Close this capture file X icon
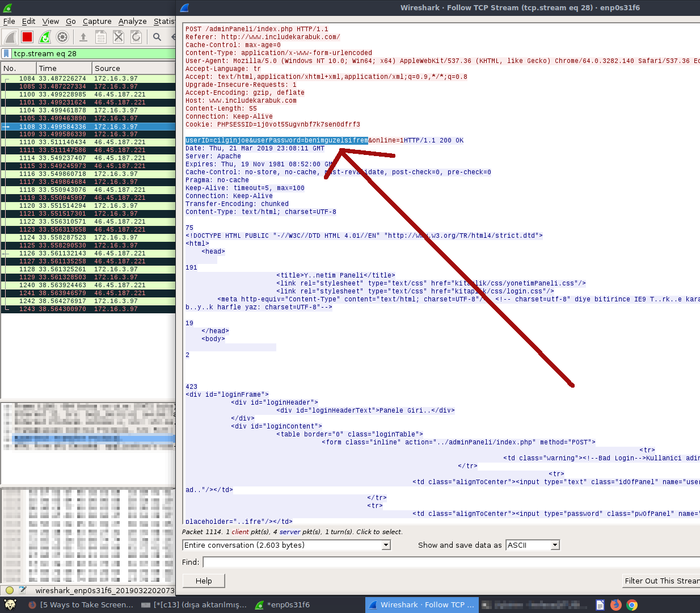The image size is (700, 613). (x=119, y=37)
